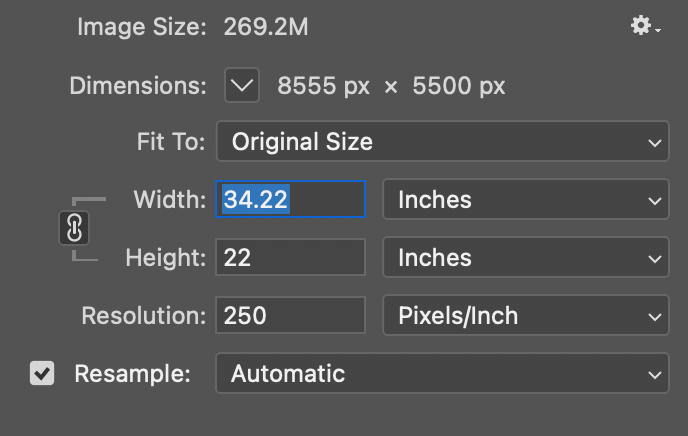Open the Width units Inches dropdown

pos(526,199)
